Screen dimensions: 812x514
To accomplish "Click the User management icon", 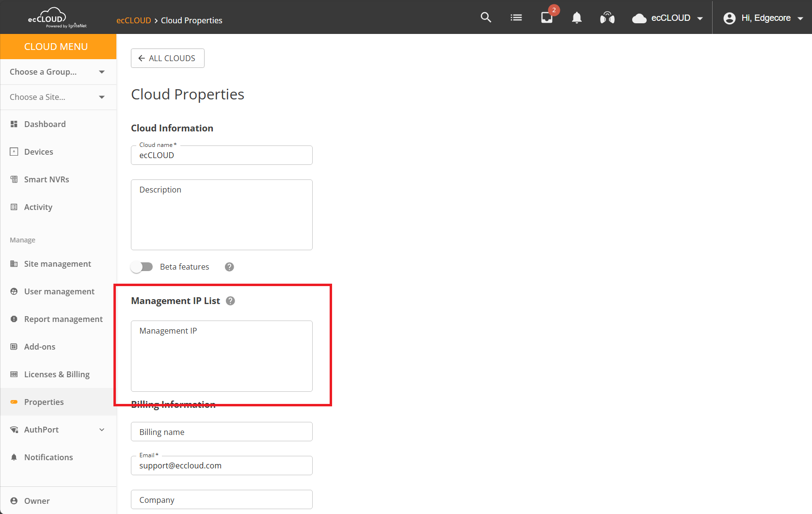I will point(14,291).
